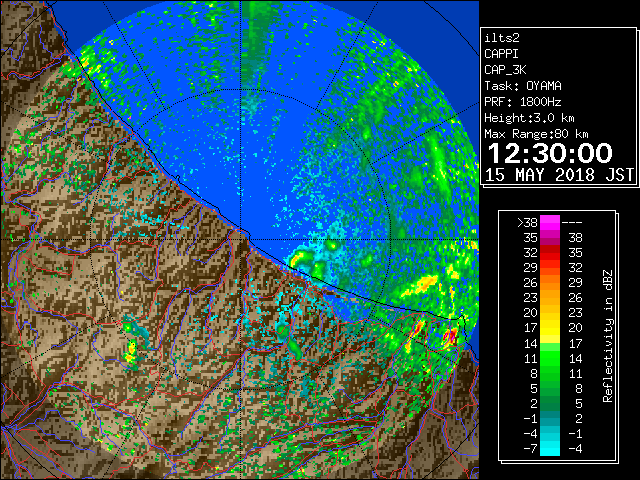Pick the bright green legend swatch near 11

coord(550,358)
